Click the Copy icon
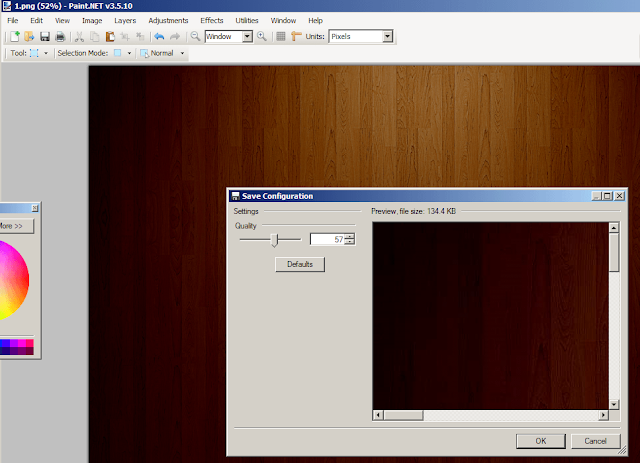The width and height of the screenshot is (640, 463). 94,36
